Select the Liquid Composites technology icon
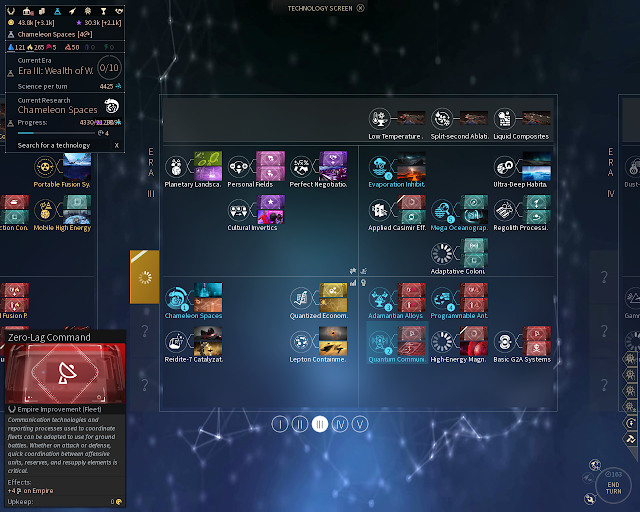Viewport: 640px width, 512px height. coord(504,119)
